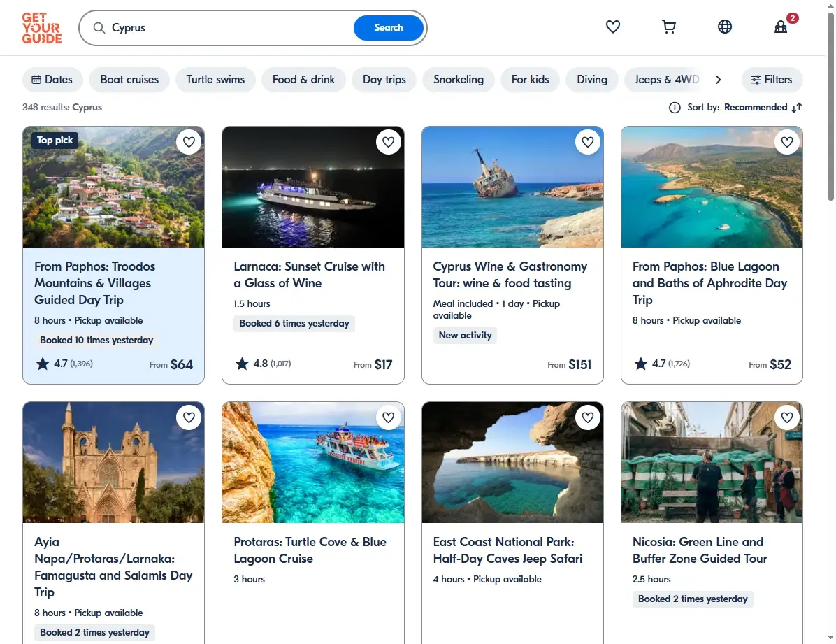836x644 pixels.
Task: Open the GetYourGuide logo home link
Action: pos(41,28)
